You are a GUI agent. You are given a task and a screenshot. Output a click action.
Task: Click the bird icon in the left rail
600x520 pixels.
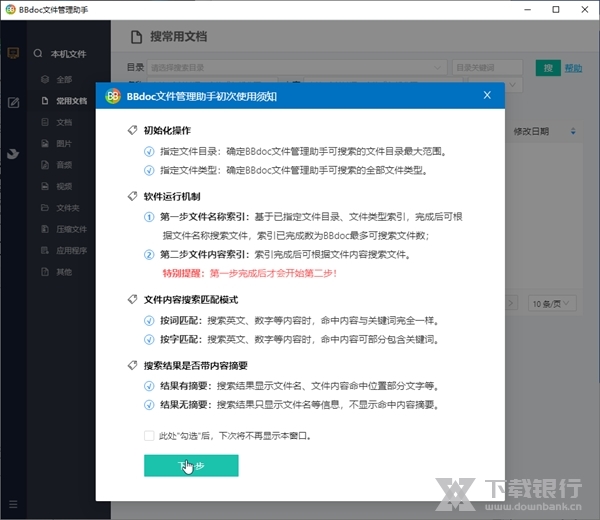[13, 154]
